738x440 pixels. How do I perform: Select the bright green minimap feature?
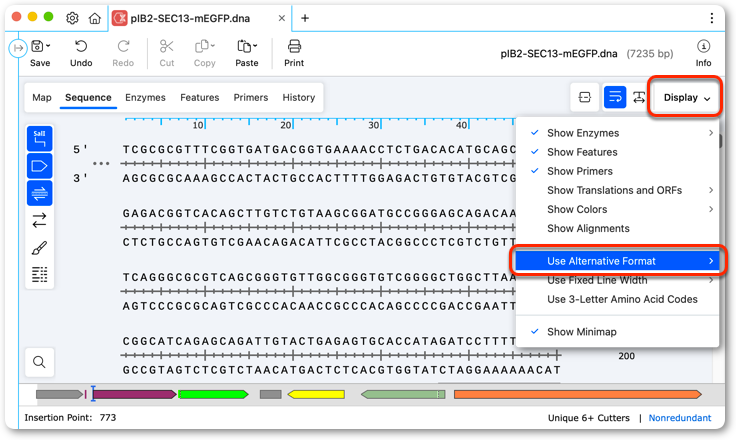(213, 394)
